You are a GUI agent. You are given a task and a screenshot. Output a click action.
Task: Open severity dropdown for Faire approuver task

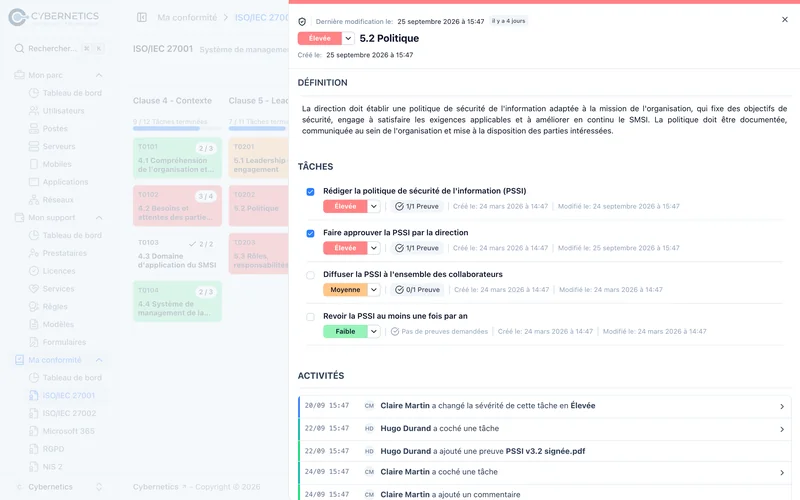(373, 248)
